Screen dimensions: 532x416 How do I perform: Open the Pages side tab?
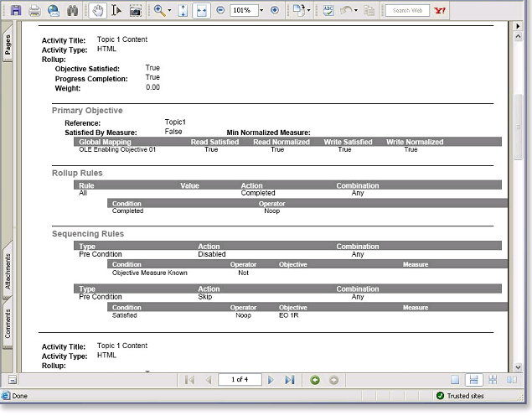(x=8, y=44)
